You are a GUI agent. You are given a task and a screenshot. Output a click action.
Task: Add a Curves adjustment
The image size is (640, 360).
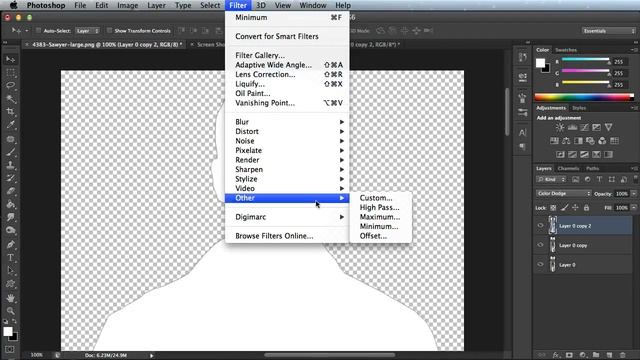click(584, 127)
